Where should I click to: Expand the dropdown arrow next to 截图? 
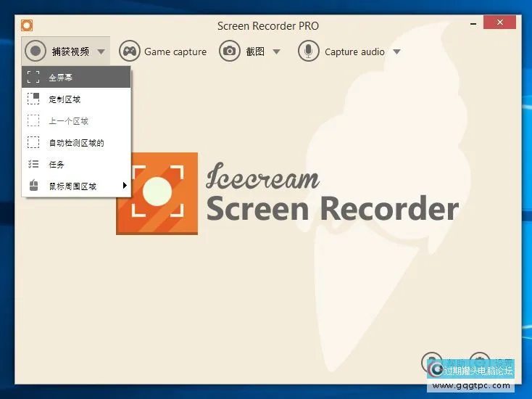(x=278, y=52)
